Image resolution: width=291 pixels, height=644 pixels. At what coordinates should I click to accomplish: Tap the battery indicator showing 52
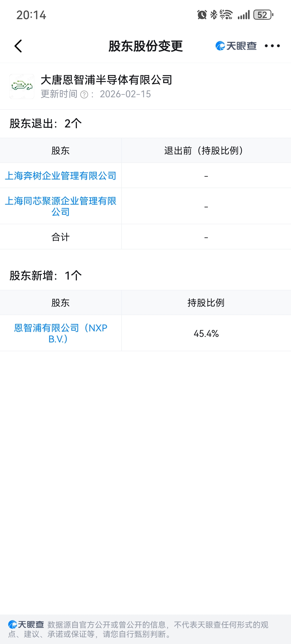coord(263,15)
